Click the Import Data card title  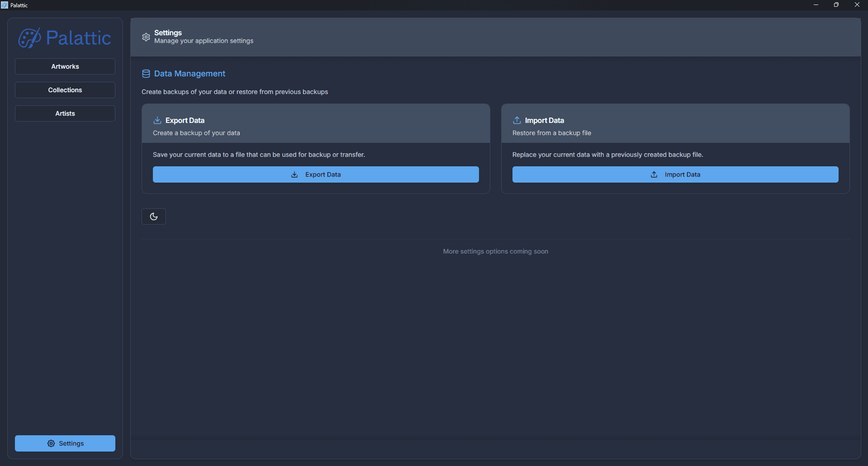pyautogui.click(x=544, y=120)
